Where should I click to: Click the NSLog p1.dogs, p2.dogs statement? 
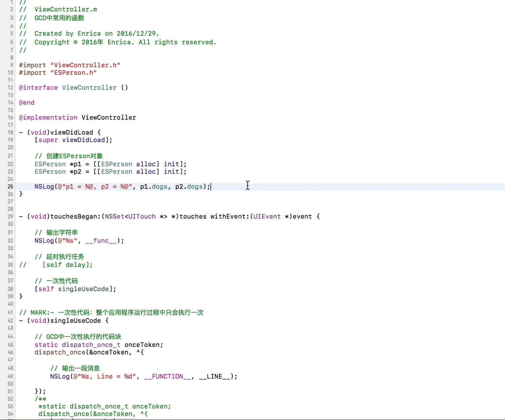[x=123, y=187]
